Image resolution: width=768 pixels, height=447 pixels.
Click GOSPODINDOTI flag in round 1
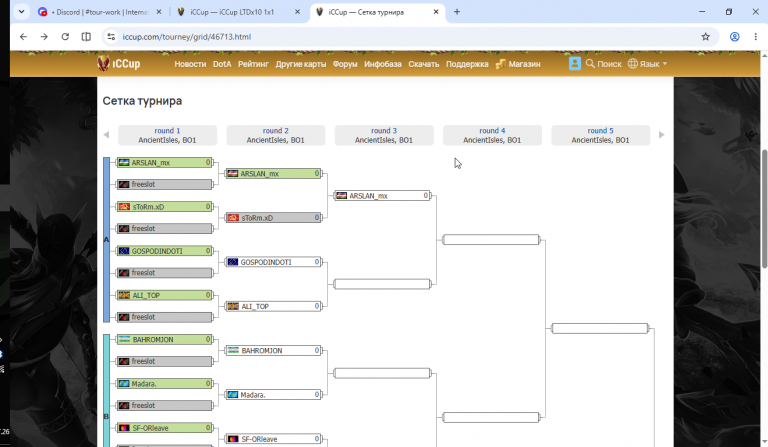(124, 251)
